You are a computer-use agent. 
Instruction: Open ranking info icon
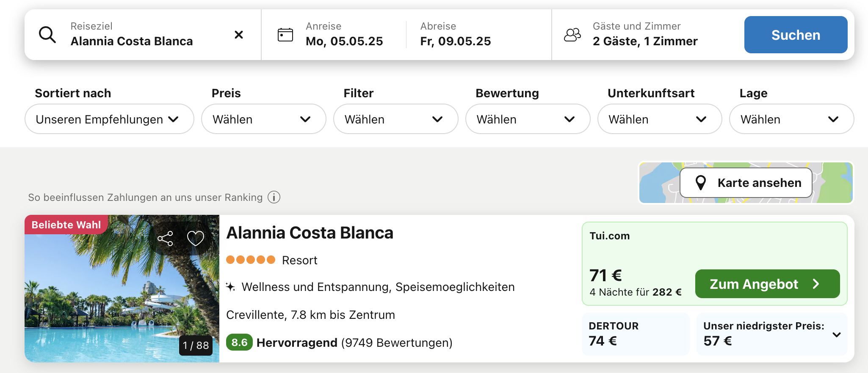[274, 197]
